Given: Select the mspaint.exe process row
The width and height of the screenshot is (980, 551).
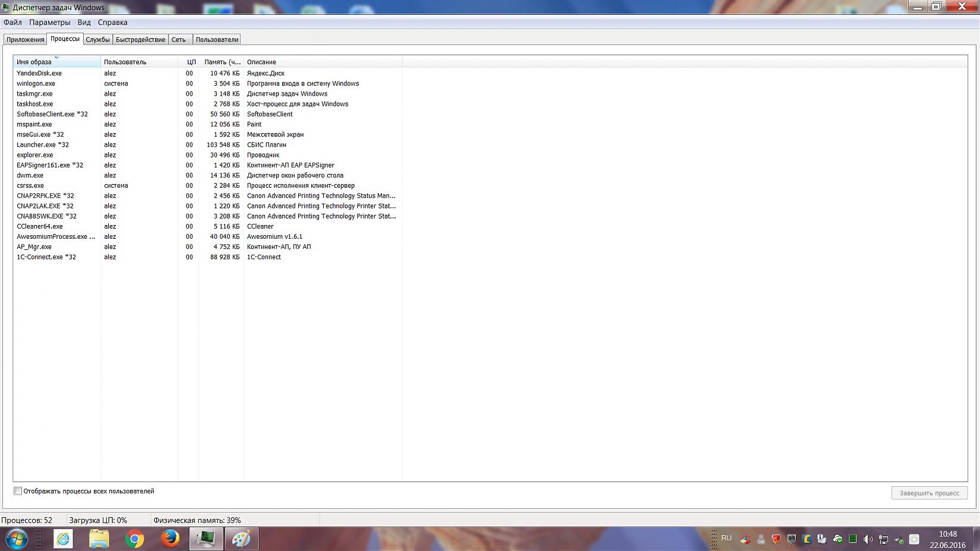Looking at the screenshot, I should pos(207,125).
